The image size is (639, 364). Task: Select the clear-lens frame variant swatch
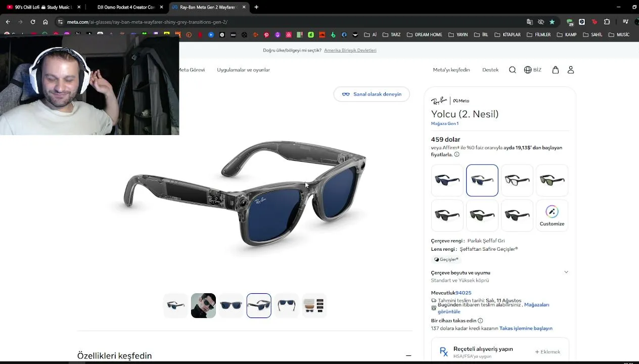(517, 180)
